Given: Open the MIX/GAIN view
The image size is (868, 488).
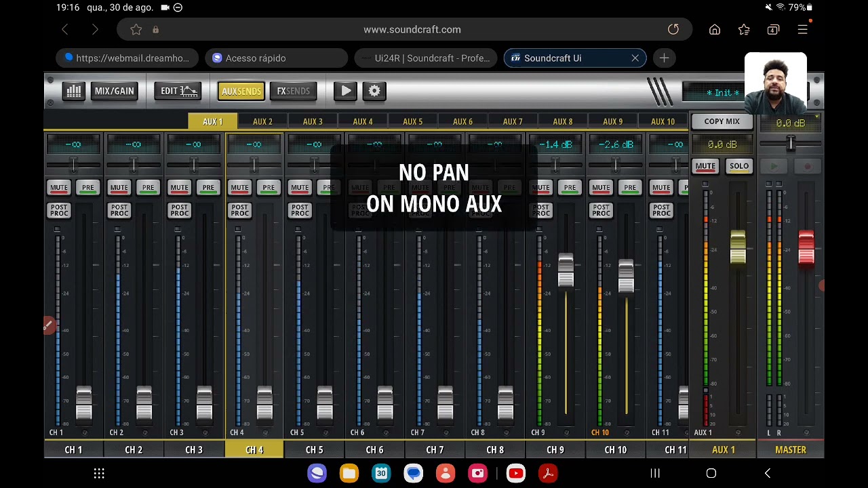Looking at the screenshot, I should coord(115,91).
